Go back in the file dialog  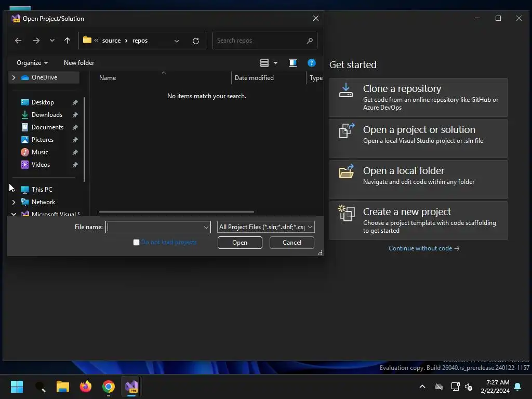[x=18, y=41]
